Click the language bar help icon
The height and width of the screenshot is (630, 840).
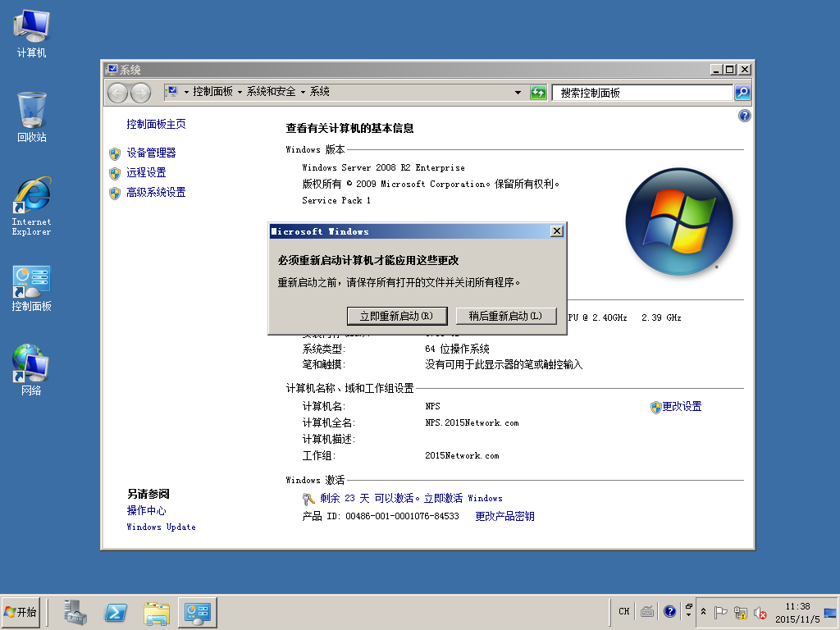pyautogui.click(x=669, y=611)
